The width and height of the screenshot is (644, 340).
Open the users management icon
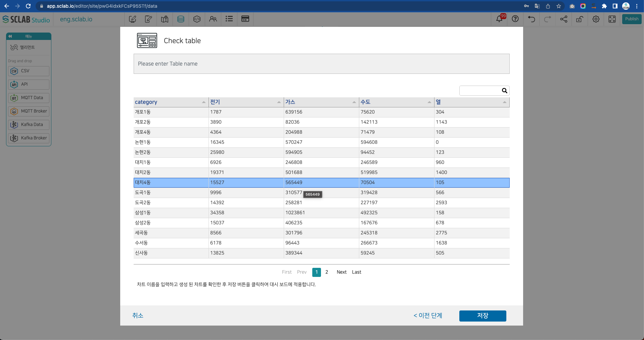coord(213,19)
